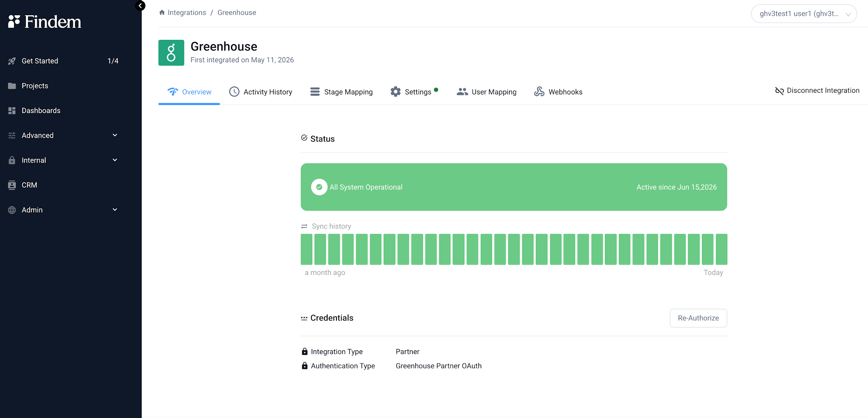Click the Overview tab icon
This screenshot has width=868, height=418.
pyautogui.click(x=173, y=91)
